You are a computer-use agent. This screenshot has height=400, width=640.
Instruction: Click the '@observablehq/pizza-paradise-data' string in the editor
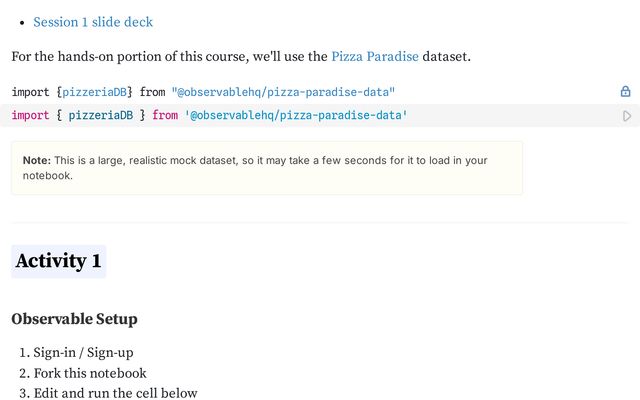296,116
